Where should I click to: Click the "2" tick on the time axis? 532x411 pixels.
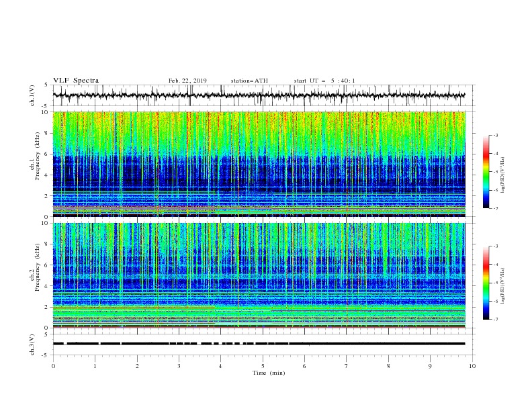pyautogui.click(x=137, y=366)
